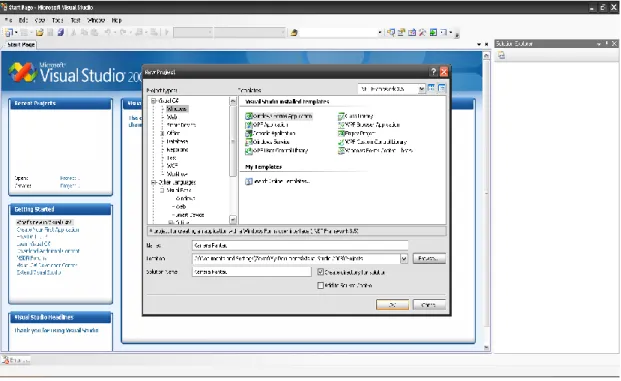Open the New Project icon dropdown arrow
This screenshot has width=621, height=381.
point(16,32)
